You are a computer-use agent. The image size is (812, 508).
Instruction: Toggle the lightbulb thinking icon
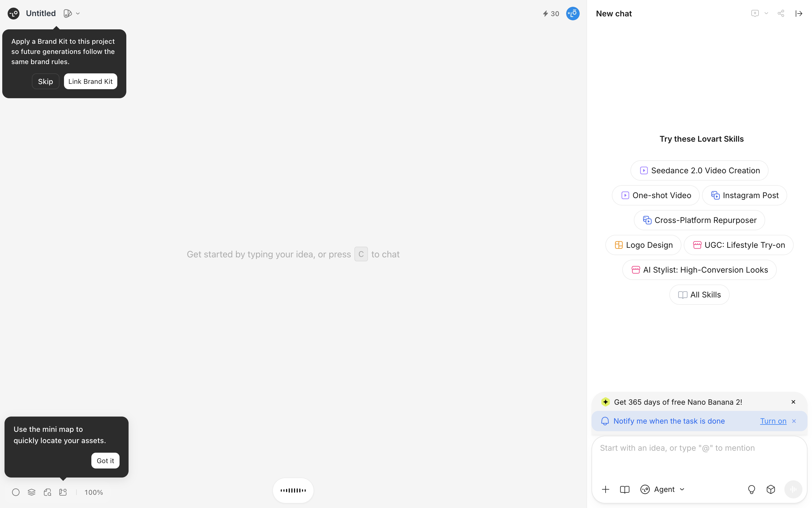[751, 489]
